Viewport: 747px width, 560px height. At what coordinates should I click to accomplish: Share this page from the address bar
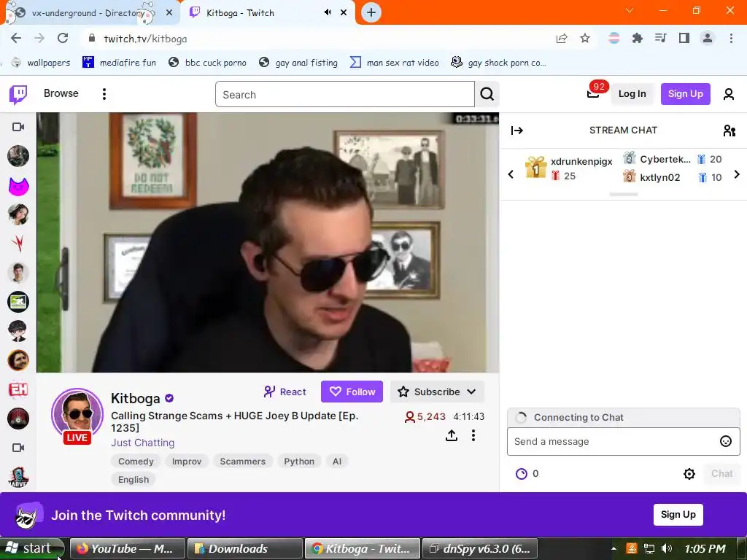point(562,38)
